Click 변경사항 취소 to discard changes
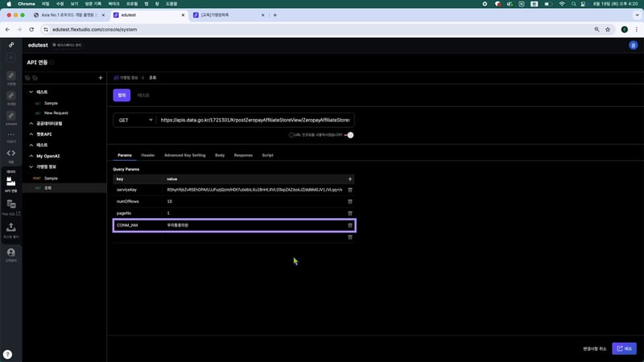Screen dimensions: 644x362 [x=596, y=348]
